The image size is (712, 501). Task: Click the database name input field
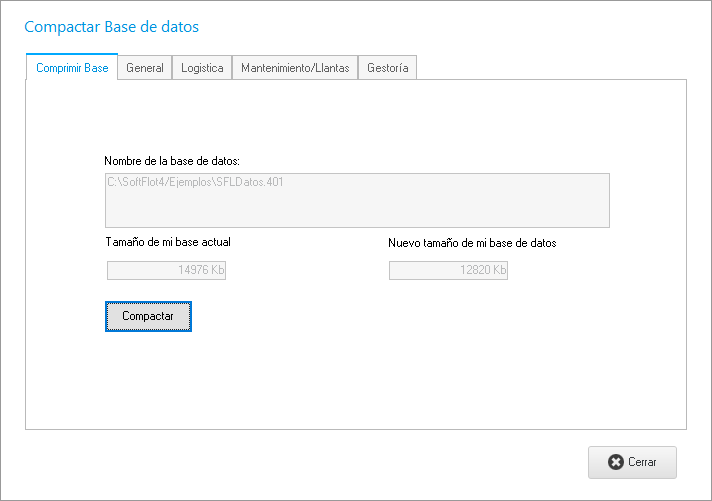point(357,201)
